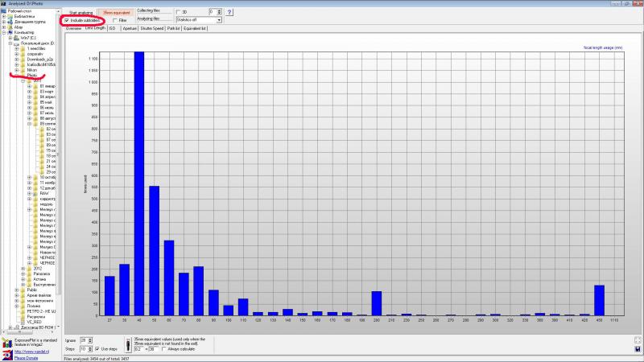Expand the Win7 (C:) drive node
Image resolution: width=644 pixels, height=362 pixels.
[10, 38]
